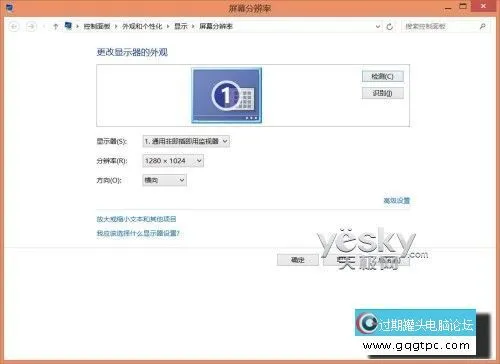The image size is (500, 364).
Task: Open the 分辨率 1280 × 1024 dropdown
Action: [x=173, y=161]
